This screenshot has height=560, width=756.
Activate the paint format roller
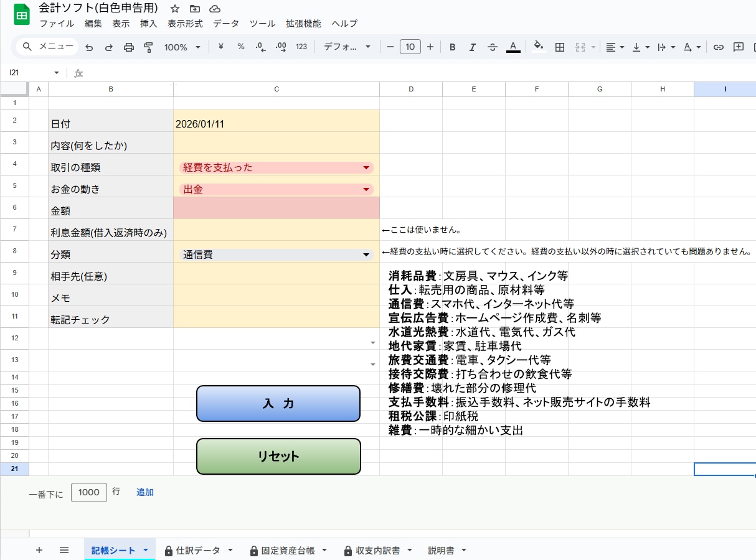[148, 47]
